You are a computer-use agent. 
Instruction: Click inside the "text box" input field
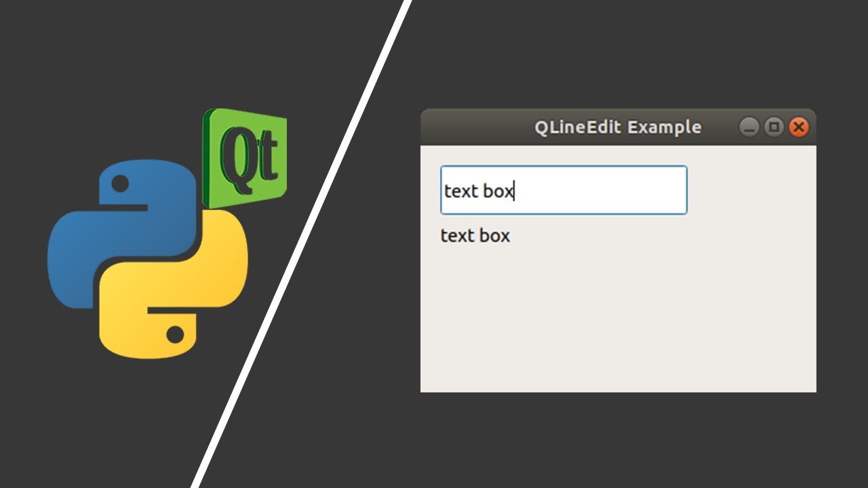click(x=564, y=190)
